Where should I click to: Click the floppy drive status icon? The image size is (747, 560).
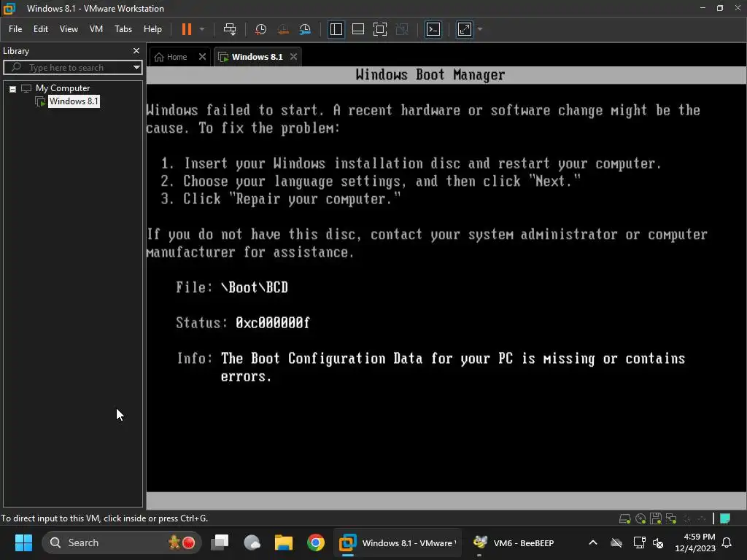[x=656, y=518]
